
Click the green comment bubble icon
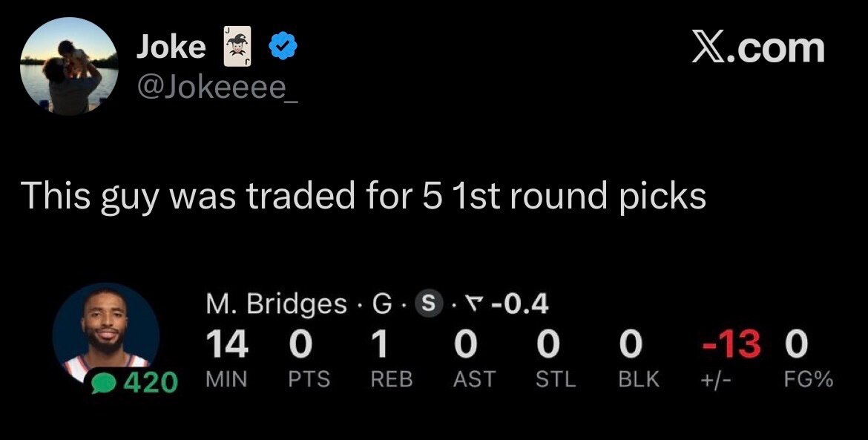pyautogui.click(x=105, y=383)
